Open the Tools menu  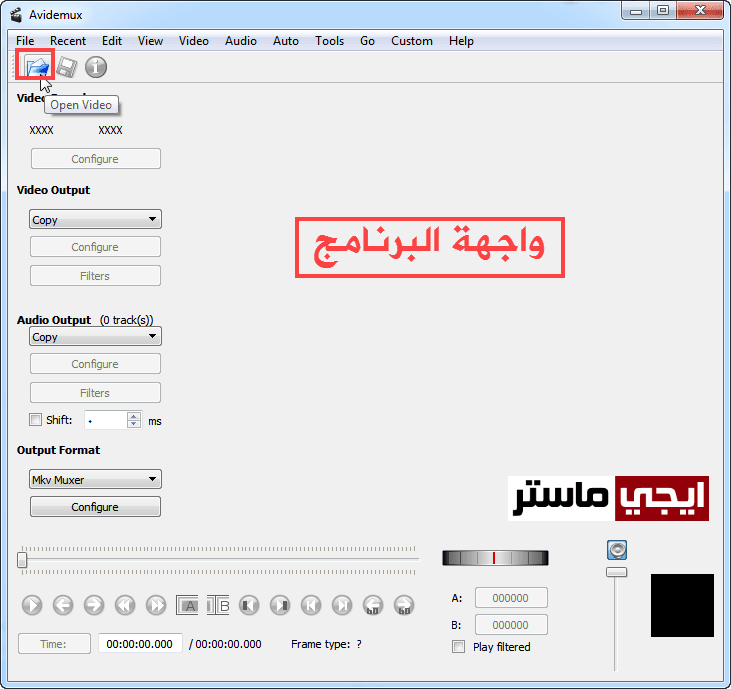coord(329,41)
